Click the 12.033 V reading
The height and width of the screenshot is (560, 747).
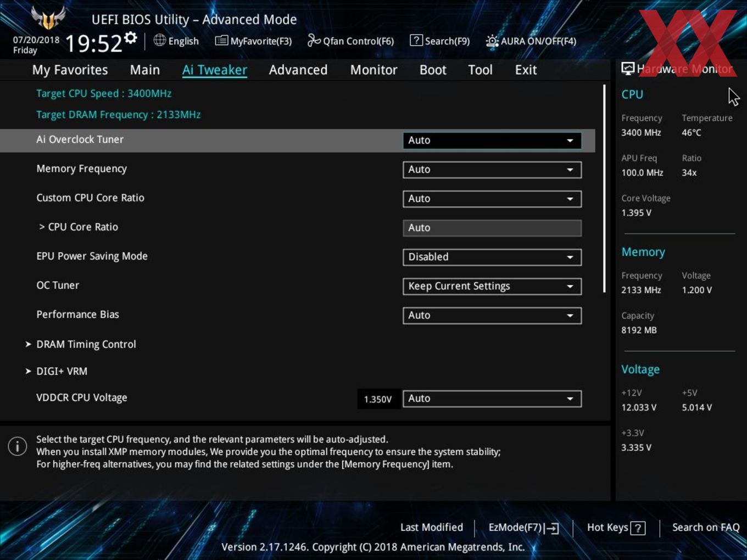point(639,407)
